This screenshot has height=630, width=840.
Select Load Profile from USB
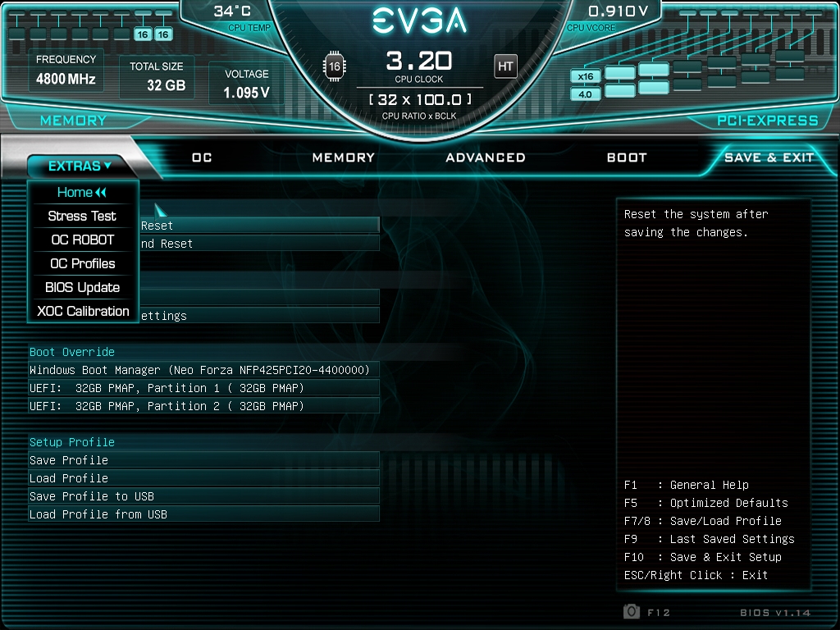pyautogui.click(x=203, y=514)
